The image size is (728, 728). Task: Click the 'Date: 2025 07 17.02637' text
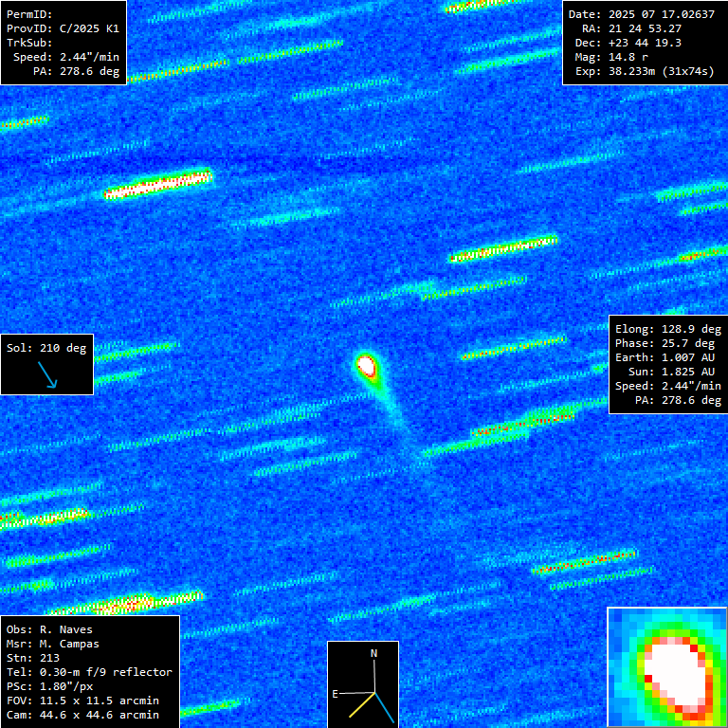(x=642, y=14)
